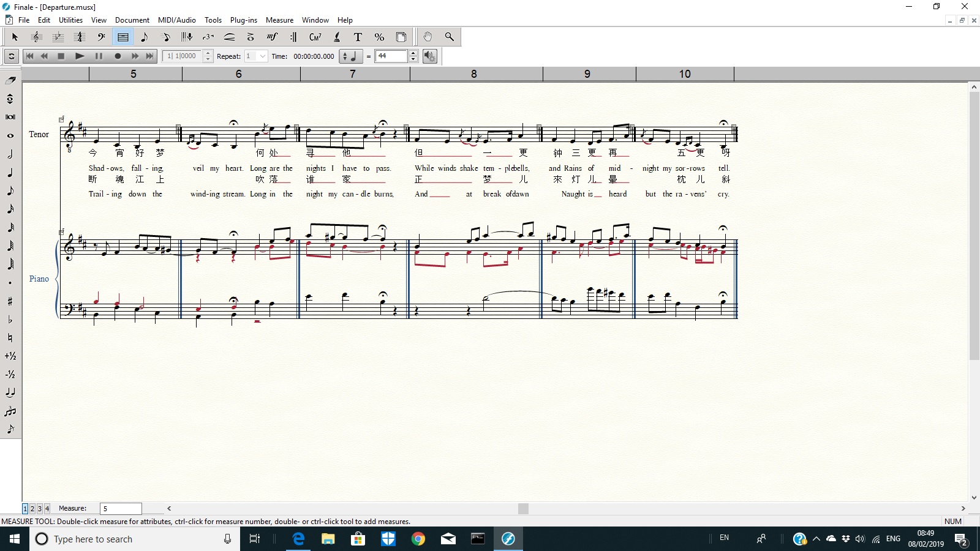Toggle the sharp accidental in note palette
980x551 pixels.
(10, 301)
